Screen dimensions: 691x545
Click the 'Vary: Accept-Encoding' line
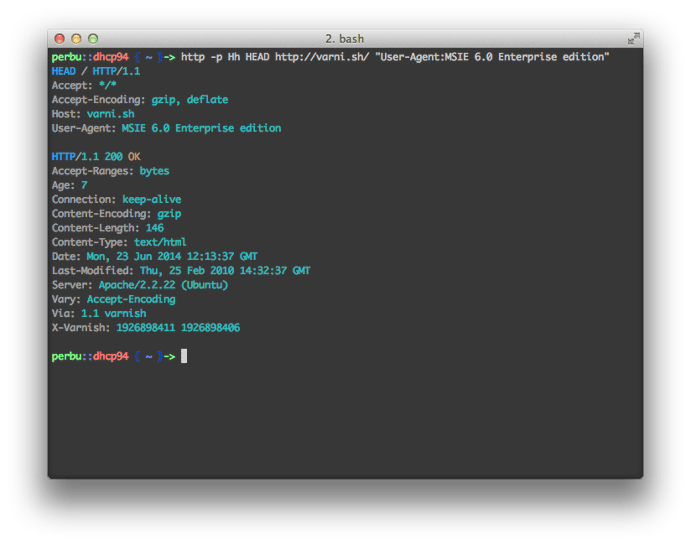coord(113,299)
